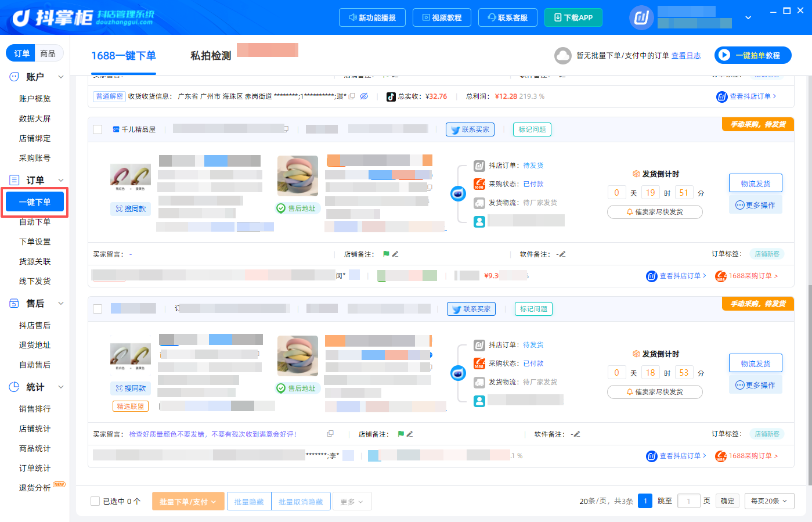This screenshot has width=812, height=522.
Task: Switch to the 私拍检测 tab
Action: [x=211, y=56]
